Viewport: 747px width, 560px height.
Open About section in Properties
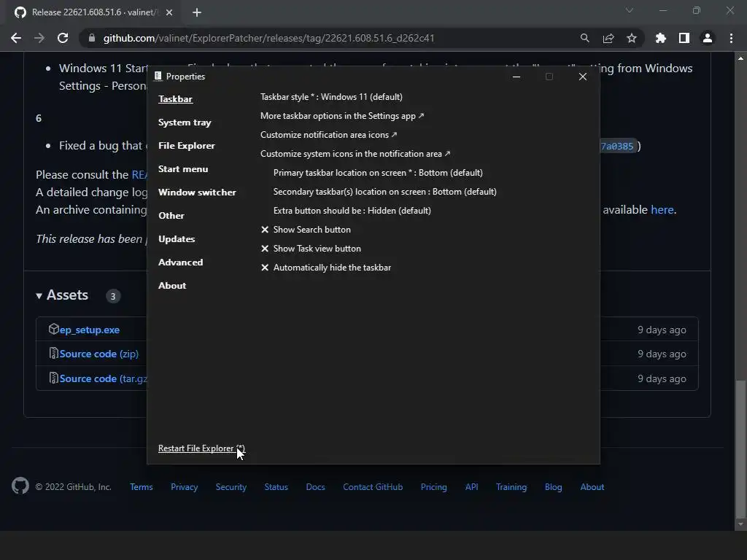(x=172, y=286)
